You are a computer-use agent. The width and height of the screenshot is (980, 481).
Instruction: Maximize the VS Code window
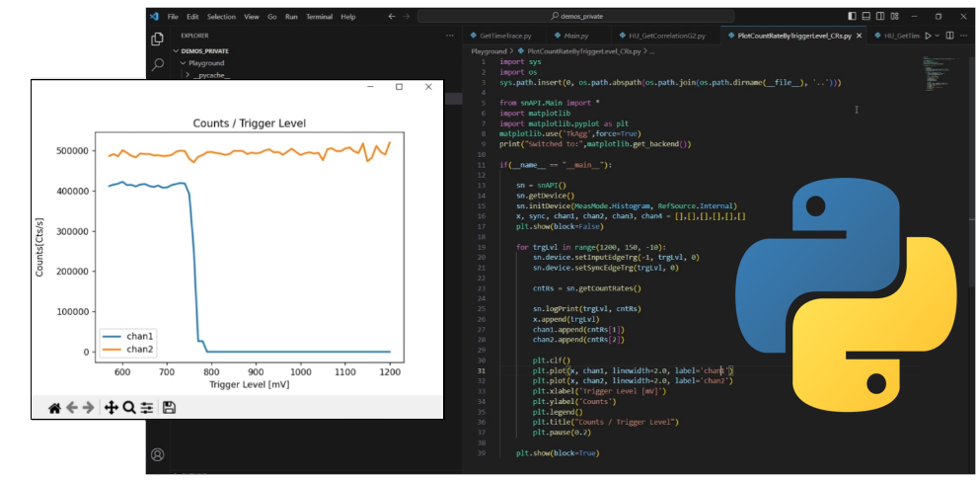tap(939, 16)
